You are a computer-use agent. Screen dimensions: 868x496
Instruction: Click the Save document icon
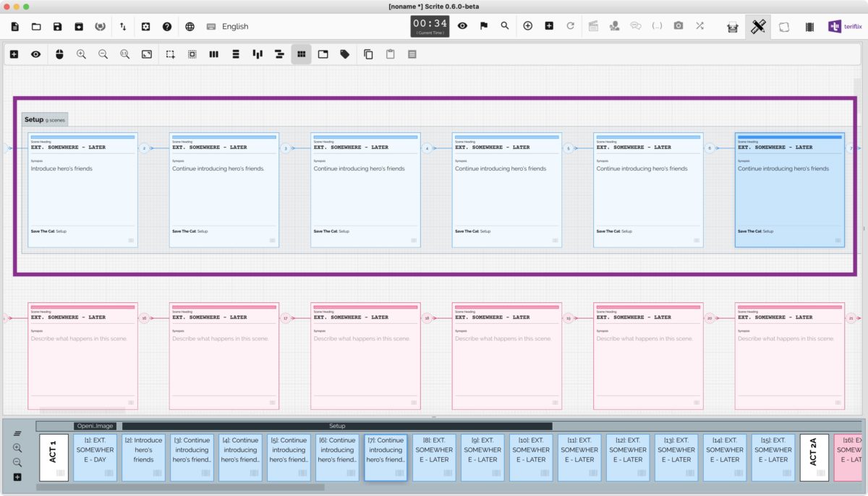[x=57, y=27]
